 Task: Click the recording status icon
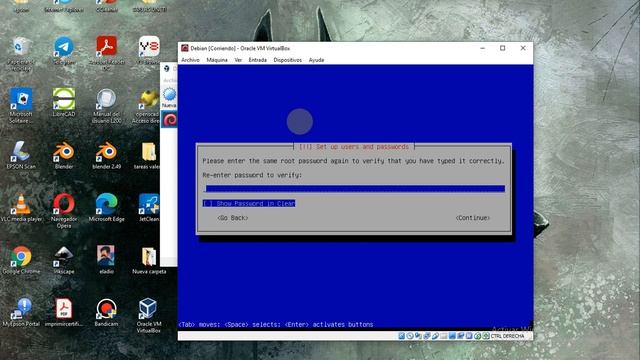460,336
